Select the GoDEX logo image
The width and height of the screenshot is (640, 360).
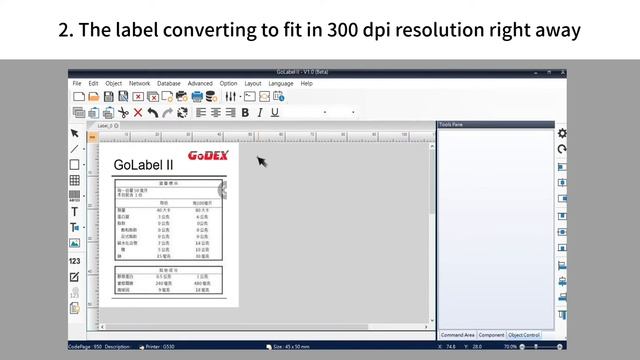208,155
